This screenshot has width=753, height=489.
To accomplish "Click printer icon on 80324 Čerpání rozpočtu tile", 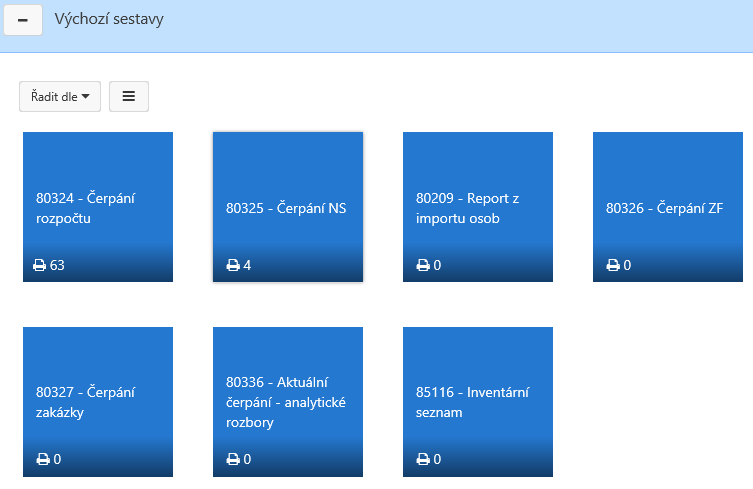I will click(x=39, y=265).
